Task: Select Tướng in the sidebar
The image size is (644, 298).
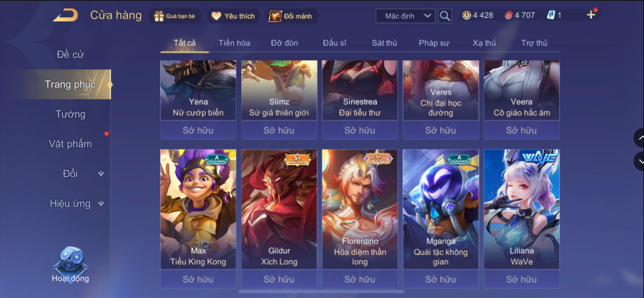Action: click(70, 114)
